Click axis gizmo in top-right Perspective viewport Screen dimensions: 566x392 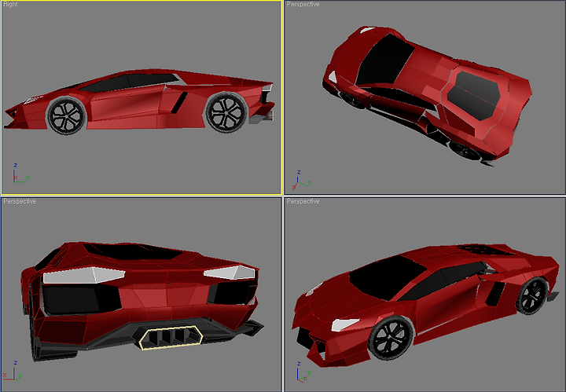point(302,181)
